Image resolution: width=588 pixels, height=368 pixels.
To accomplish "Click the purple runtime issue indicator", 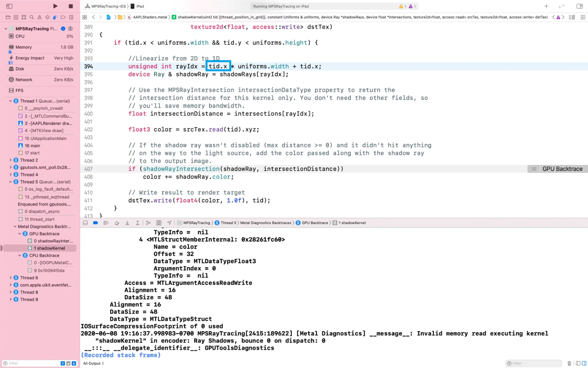I will 412,6.
